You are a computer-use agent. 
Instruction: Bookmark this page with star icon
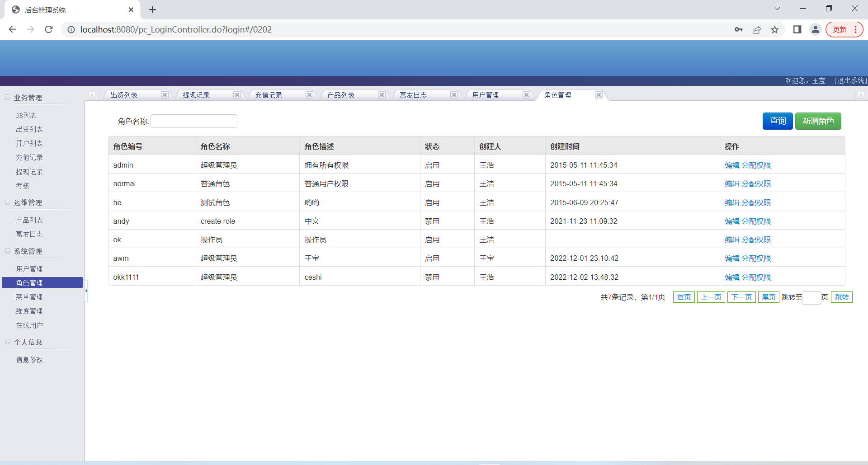click(775, 29)
